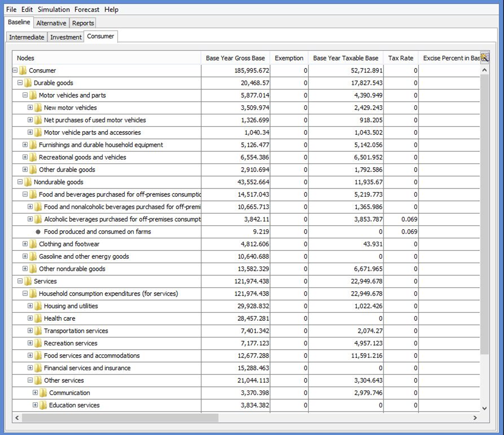Open the File menu
Viewport: 504px width, 435px height.
coord(11,9)
